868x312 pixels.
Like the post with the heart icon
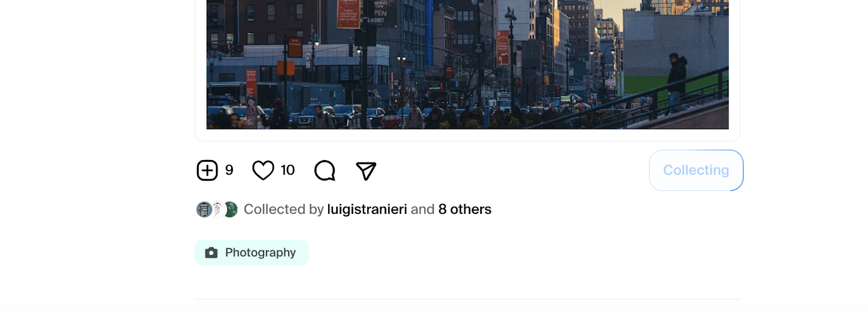263,170
